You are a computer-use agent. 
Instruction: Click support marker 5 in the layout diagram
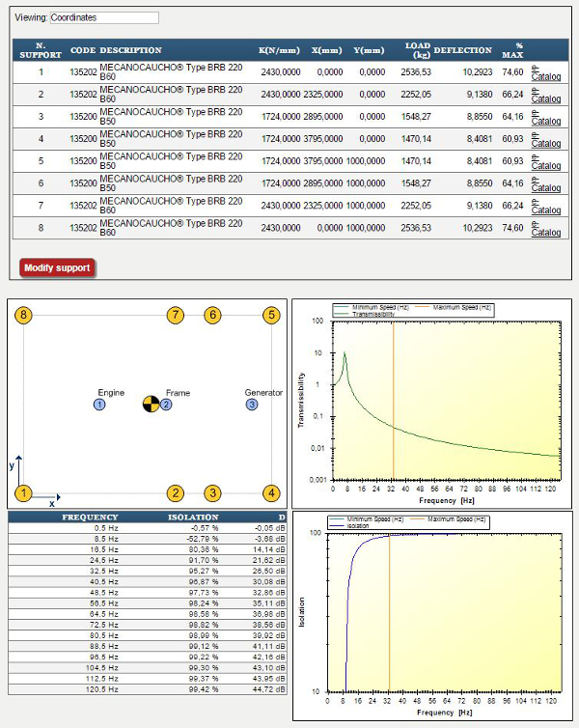271,316
